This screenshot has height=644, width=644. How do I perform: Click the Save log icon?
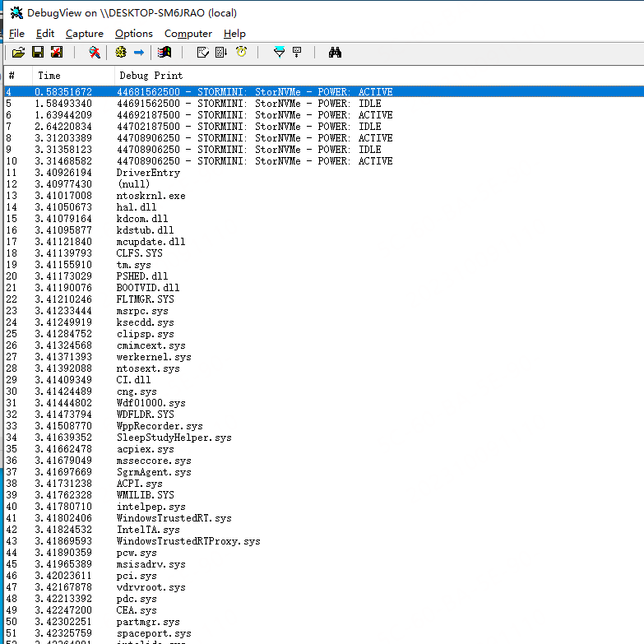coord(38,53)
